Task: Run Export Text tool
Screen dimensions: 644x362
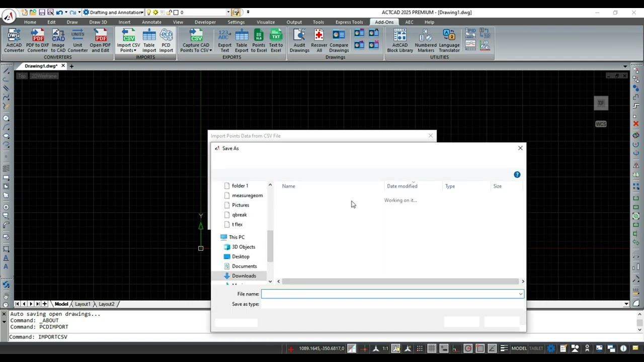Action: click(224, 41)
